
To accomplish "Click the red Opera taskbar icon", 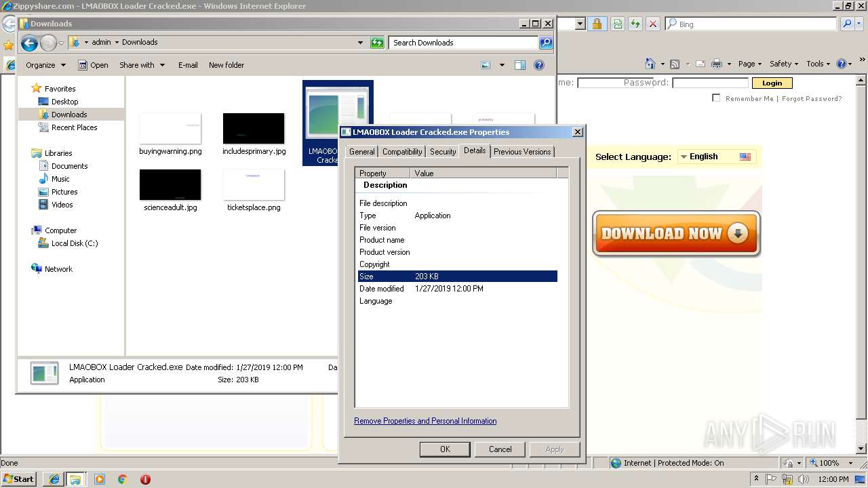I will tap(145, 479).
